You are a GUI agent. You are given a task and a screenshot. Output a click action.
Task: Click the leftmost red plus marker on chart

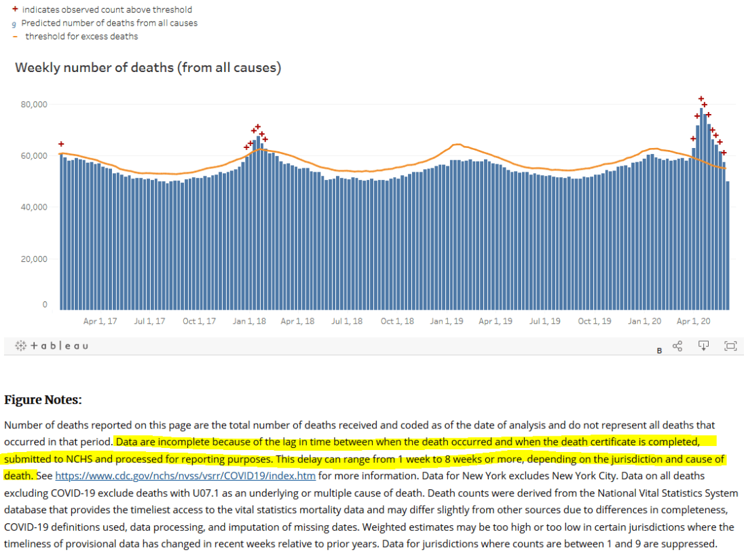(61, 144)
